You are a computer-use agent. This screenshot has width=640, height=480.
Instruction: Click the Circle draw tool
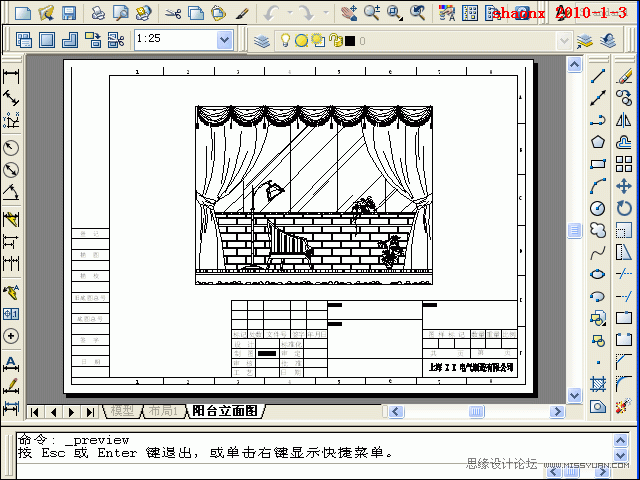(598, 208)
